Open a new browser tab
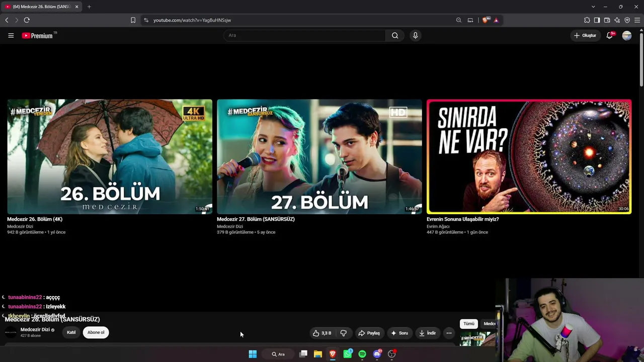The width and height of the screenshot is (644, 362). click(89, 7)
